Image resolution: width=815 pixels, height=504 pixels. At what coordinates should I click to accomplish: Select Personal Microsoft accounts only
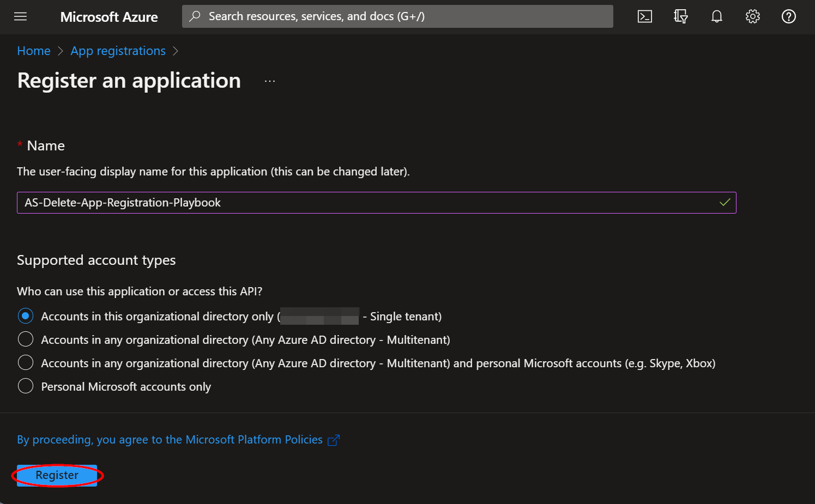point(26,386)
